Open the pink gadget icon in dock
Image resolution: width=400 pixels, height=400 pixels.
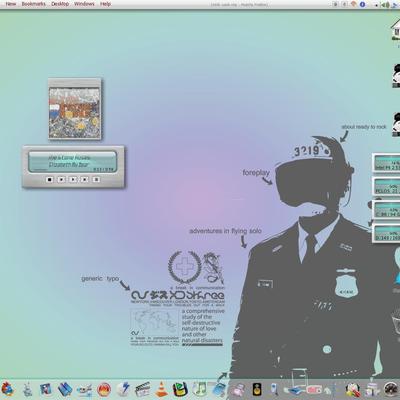(238, 389)
